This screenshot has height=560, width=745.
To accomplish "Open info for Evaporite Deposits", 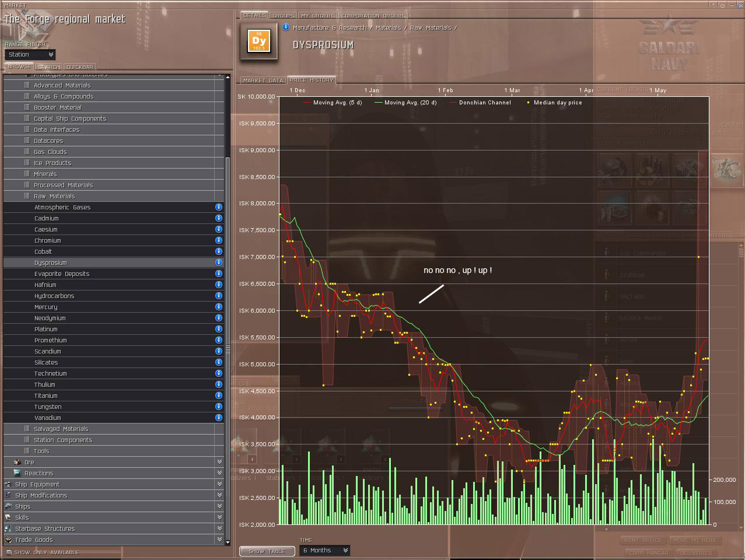I will point(219,274).
